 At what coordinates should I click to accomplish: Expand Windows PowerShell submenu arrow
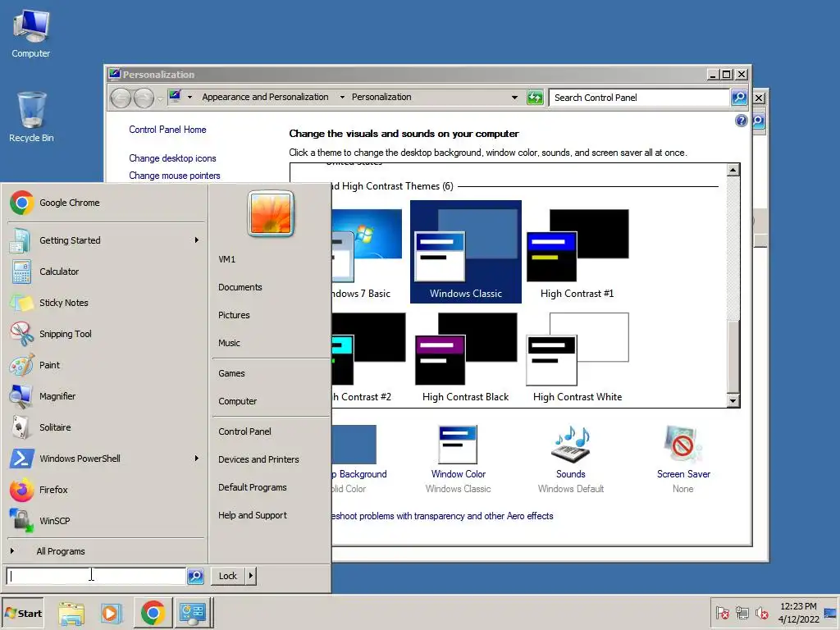pyautogui.click(x=197, y=459)
